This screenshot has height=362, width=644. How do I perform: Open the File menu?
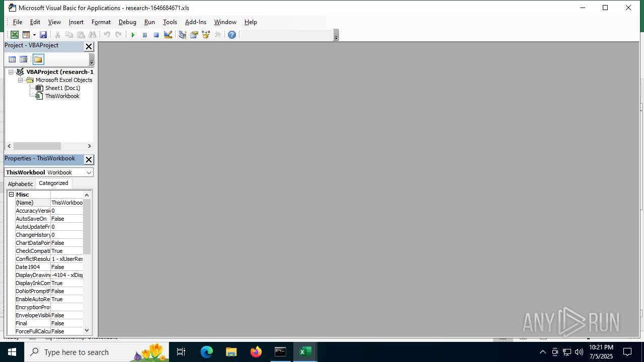click(x=18, y=22)
